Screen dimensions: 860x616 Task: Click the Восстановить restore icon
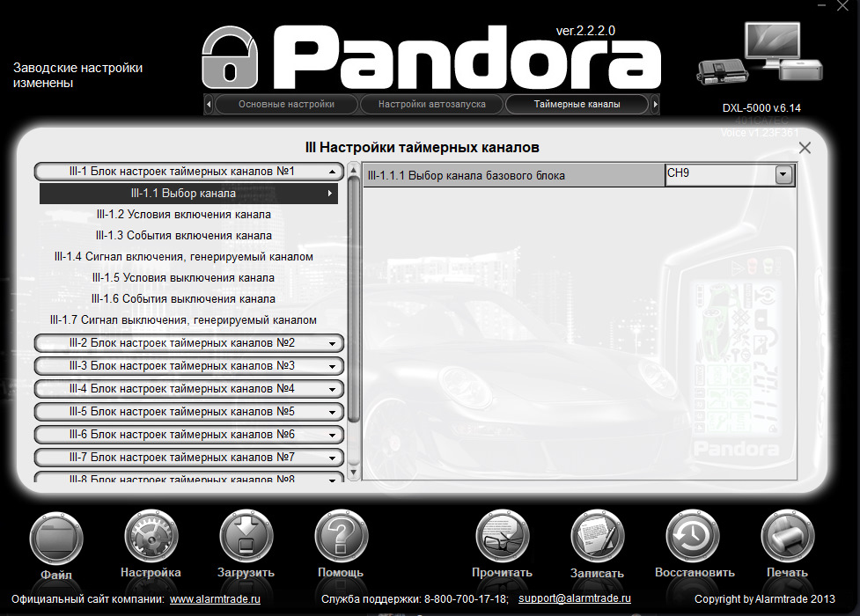692,537
